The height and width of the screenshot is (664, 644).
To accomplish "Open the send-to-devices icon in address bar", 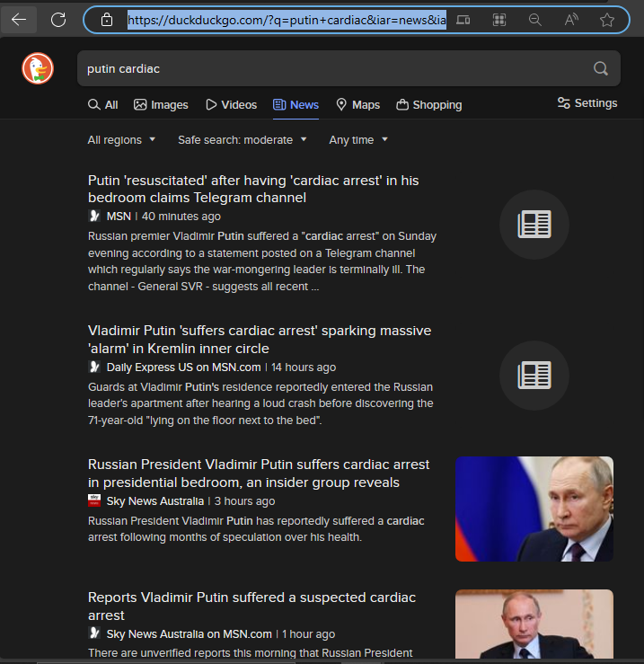I will (463, 20).
